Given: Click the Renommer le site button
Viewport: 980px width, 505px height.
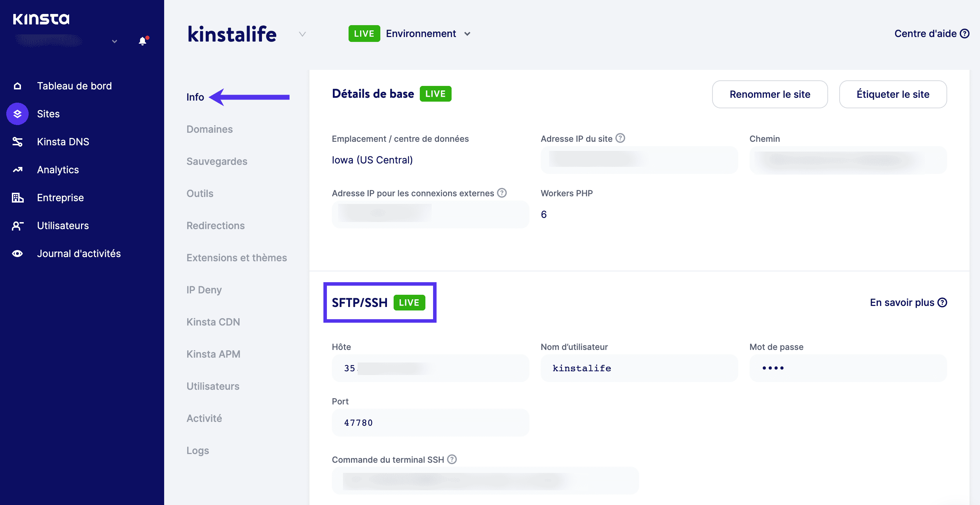Looking at the screenshot, I should click(770, 94).
